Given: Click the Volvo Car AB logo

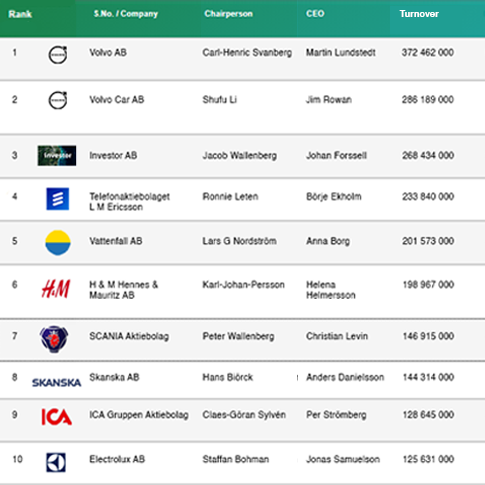Looking at the screenshot, I should pyautogui.click(x=58, y=100).
